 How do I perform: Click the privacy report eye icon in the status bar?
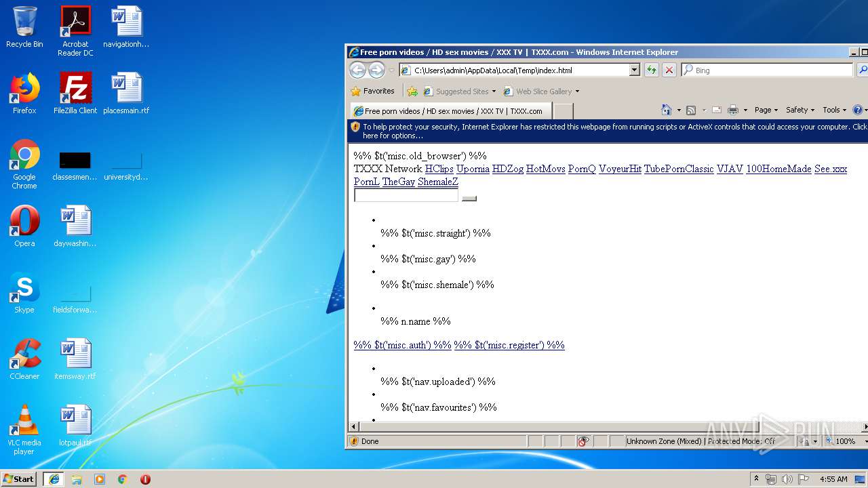click(x=583, y=441)
